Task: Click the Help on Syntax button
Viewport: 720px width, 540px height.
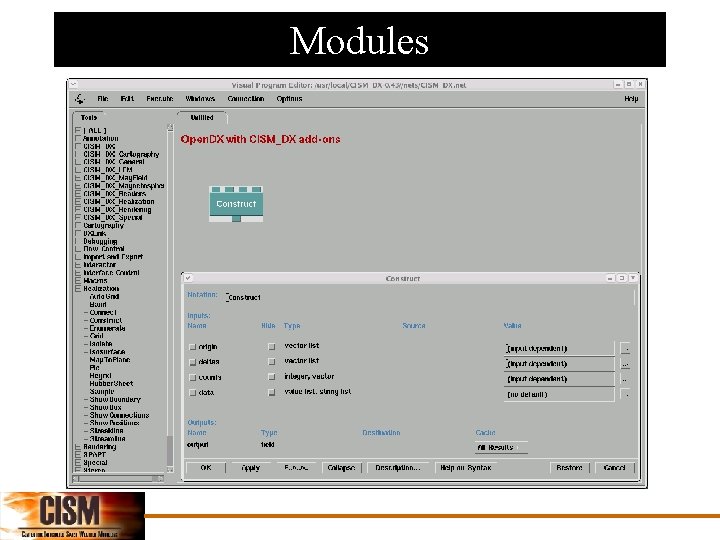Action: [466, 467]
